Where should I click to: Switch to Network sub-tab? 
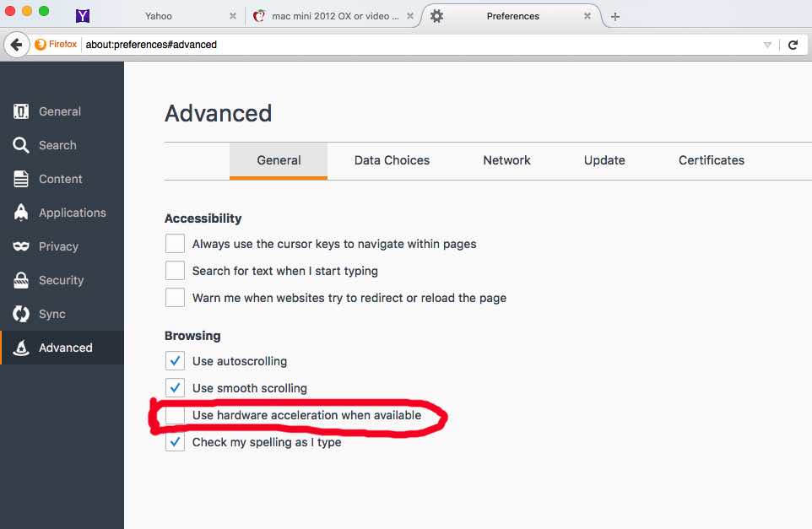[x=506, y=160]
